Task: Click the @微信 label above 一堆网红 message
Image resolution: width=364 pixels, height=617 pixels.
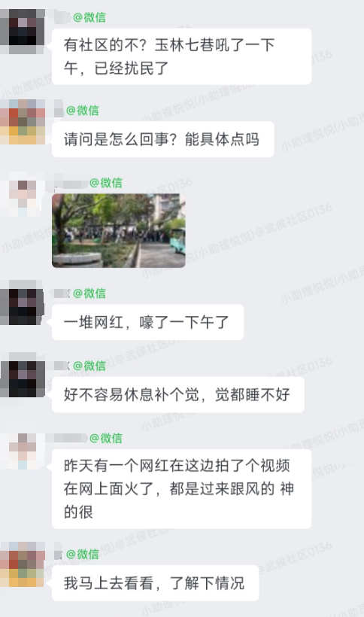Action: 89,293
